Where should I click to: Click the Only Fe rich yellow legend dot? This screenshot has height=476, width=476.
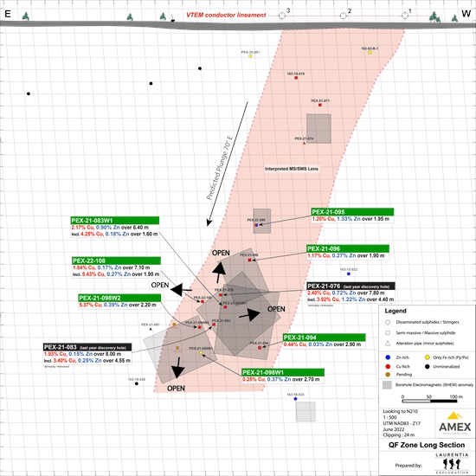[428, 357]
